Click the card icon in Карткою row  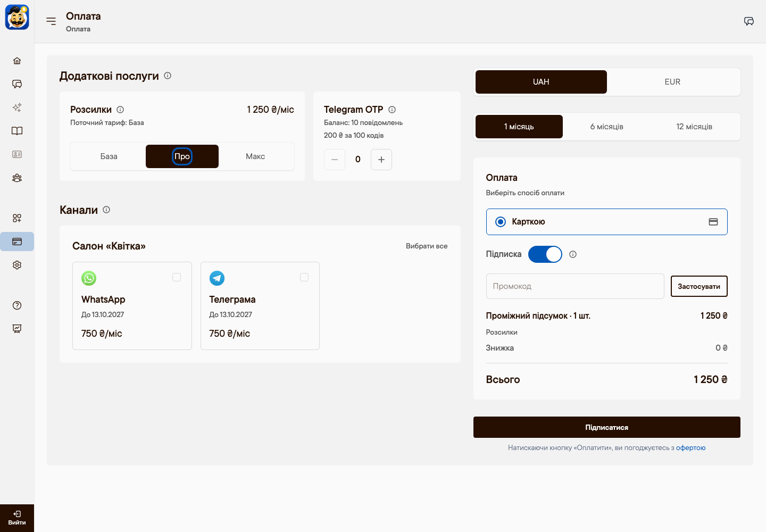tap(713, 222)
